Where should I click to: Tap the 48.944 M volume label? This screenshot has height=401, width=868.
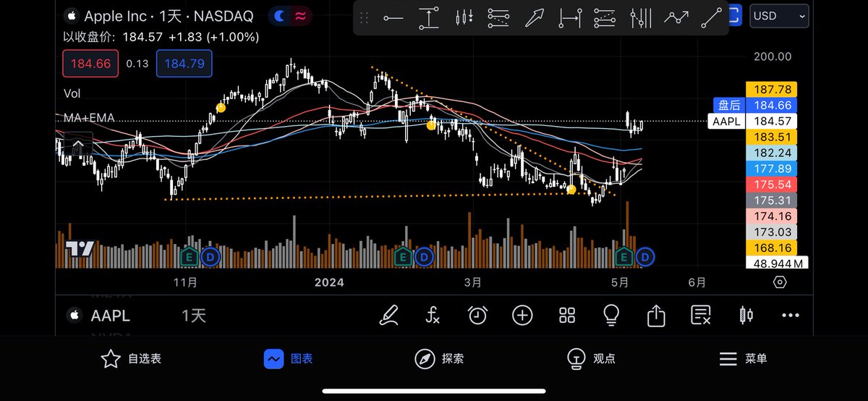pyautogui.click(x=777, y=263)
